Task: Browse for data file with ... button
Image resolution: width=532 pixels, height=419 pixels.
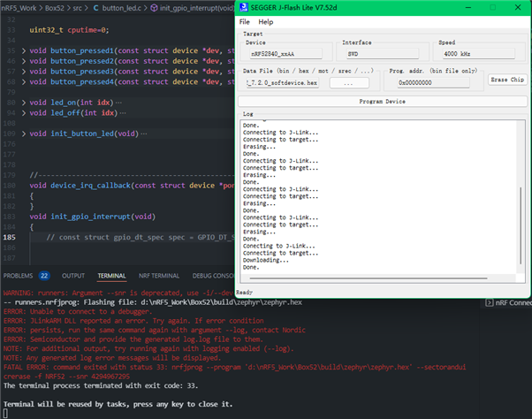Action: (349, 83)
